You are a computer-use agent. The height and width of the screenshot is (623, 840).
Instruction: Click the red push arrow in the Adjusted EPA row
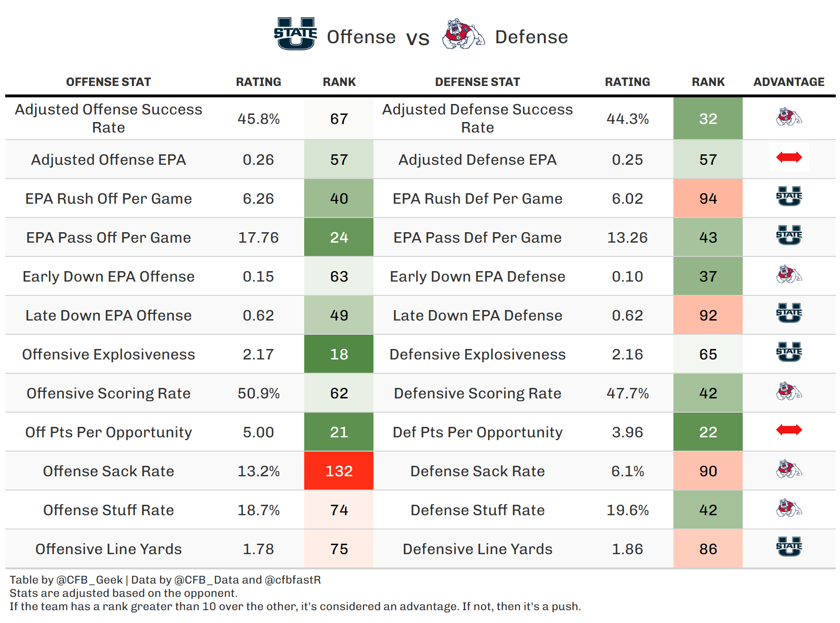click(x=789, y=157)
